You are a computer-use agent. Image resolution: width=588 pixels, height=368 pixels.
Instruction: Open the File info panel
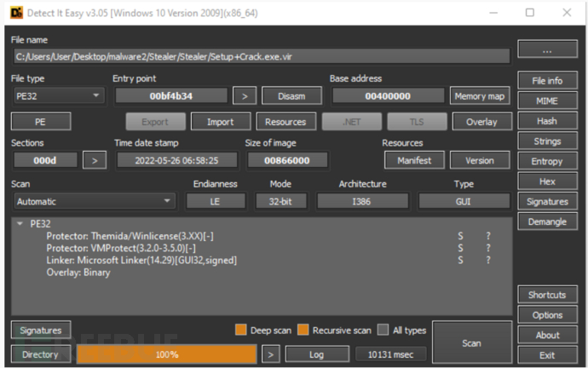pyautogui.click(x=547, y=81)
